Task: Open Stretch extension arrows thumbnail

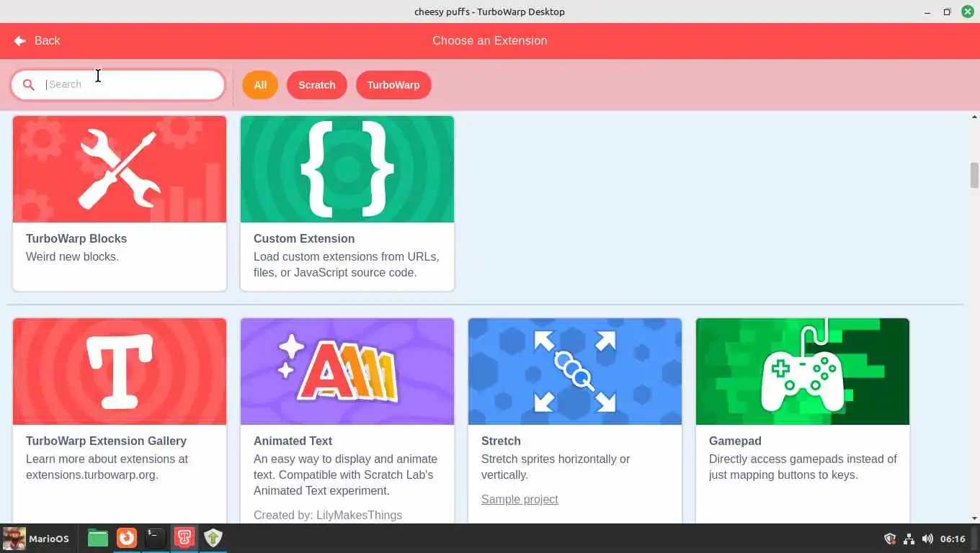Action: coord(575,372)
